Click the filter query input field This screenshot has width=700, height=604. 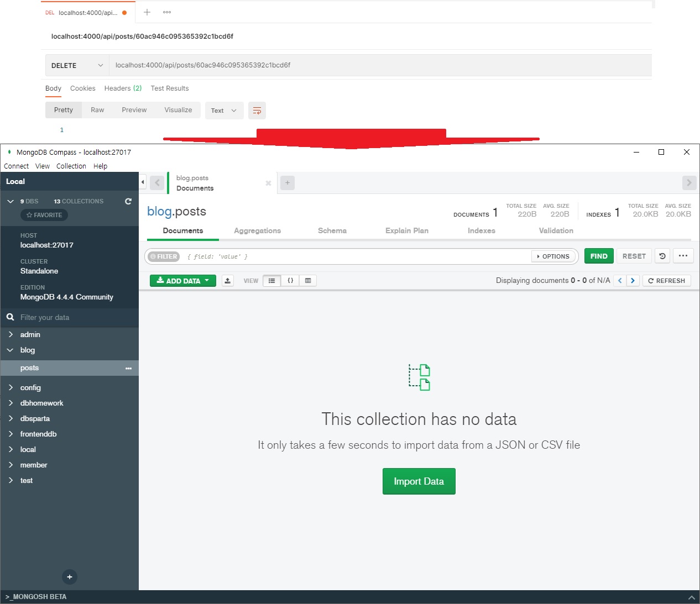click(357, 256)
